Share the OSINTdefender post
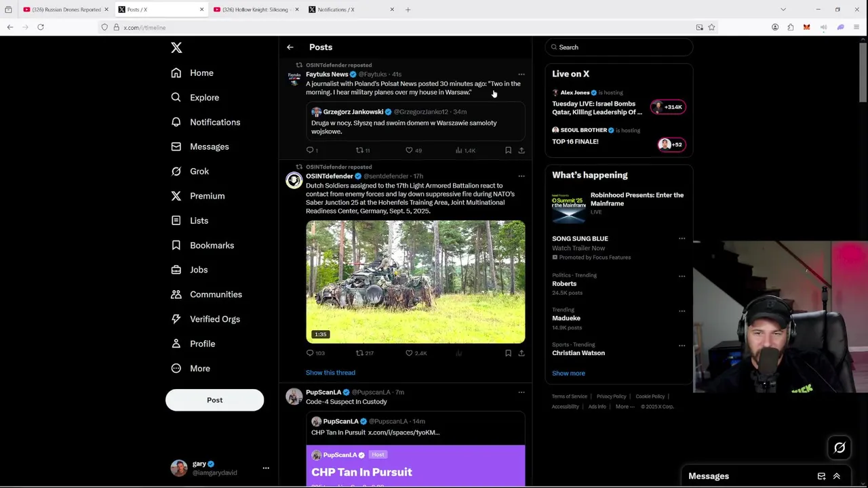The height and width of the screenshot is (488, 868). coord(521,353)
